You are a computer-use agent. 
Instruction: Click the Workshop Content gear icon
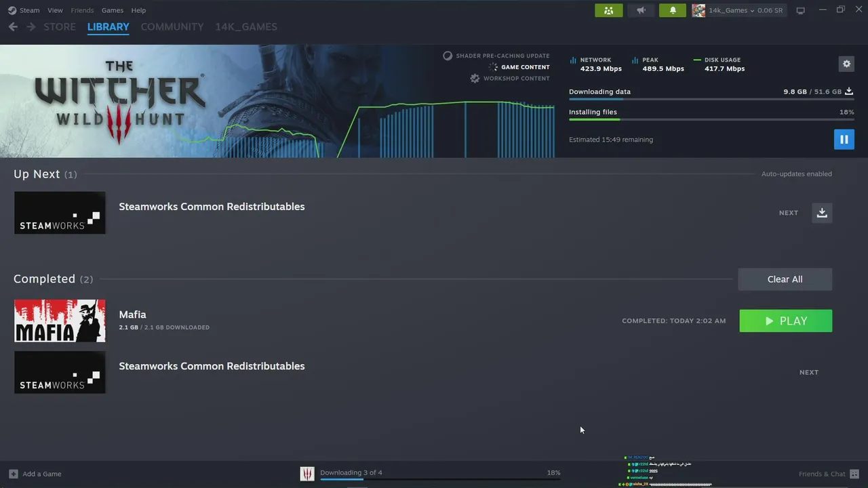point(475,79)
